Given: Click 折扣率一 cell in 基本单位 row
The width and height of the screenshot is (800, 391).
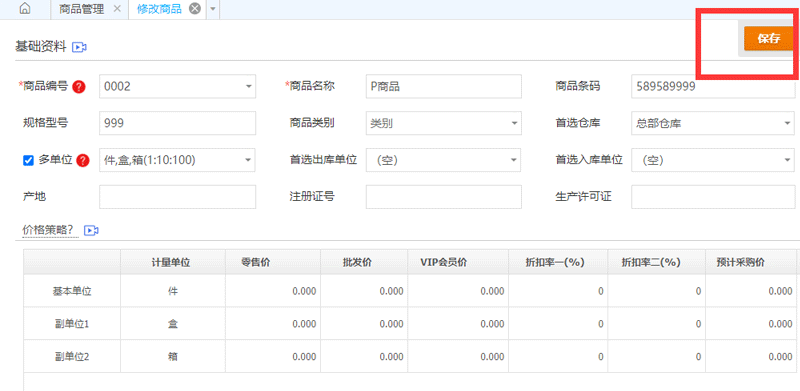Looking at the screenshot, I should [x=558, y=291].
